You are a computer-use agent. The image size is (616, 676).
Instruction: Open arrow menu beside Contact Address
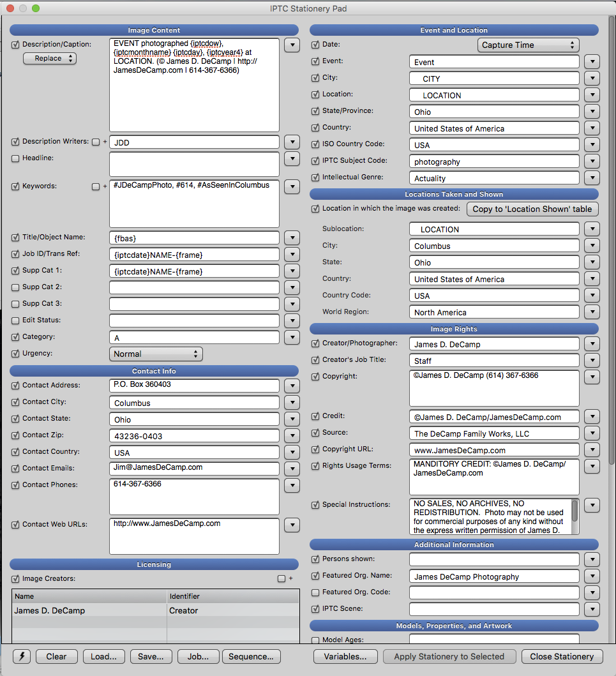[292, 386]
